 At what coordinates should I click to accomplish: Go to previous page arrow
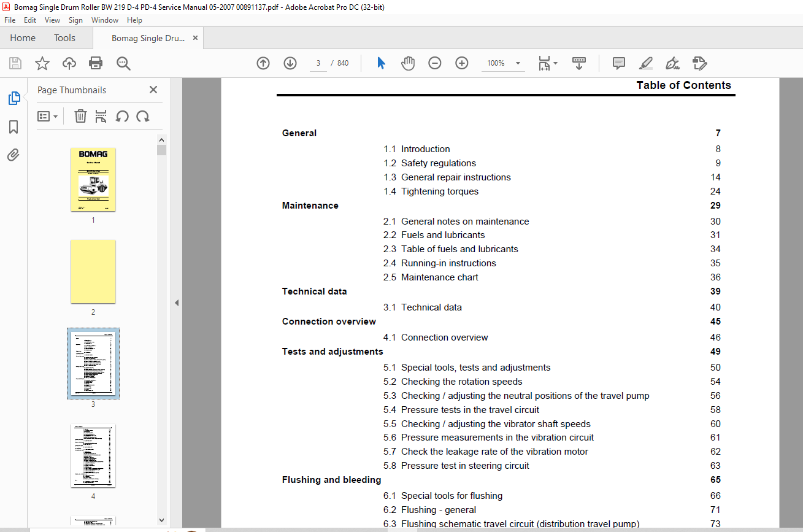point(263,63)
